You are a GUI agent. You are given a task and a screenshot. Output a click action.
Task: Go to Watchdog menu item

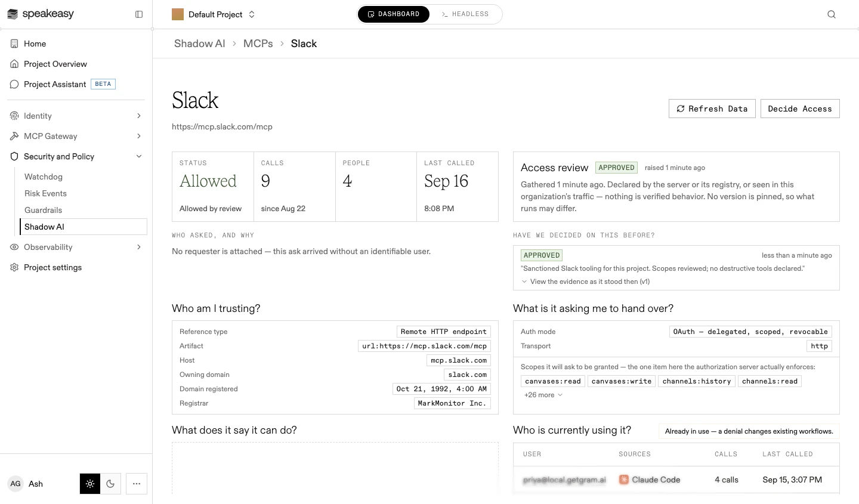(x=43, y=177)
